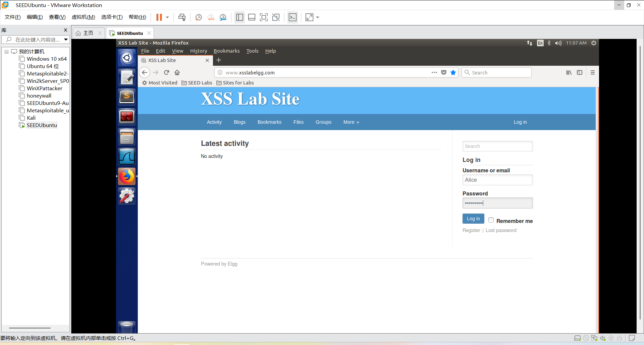This screenshot has width=644, height=345.
Task: Click Log in in the site navigation bar
Action: click(520, 122)
